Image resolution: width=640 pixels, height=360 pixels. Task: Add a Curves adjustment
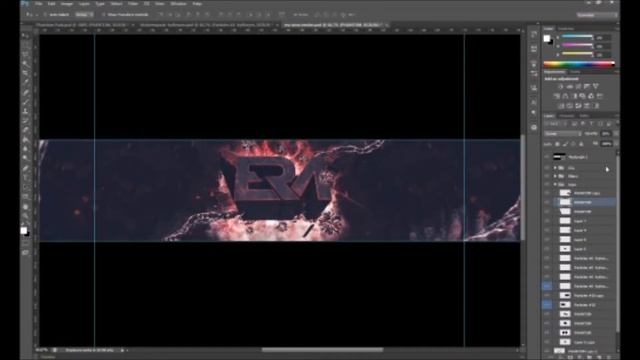578,87
